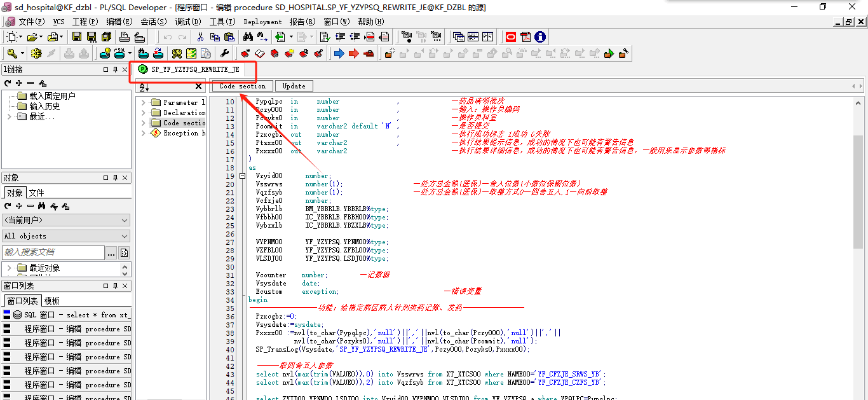
Task: Select the SP_YF_YZYPSQ_REWRITE_JE tab
Action: (x=189, y=69)
